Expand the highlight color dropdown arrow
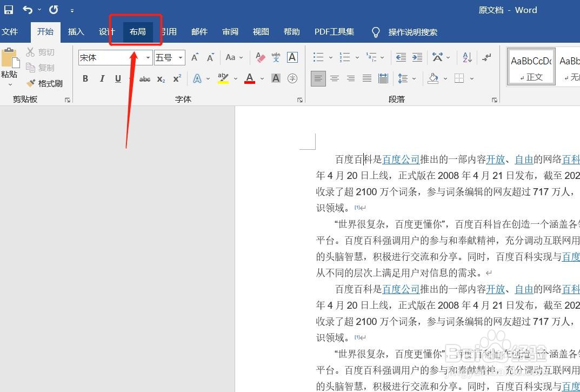Viewport: 580px width, 392px height. [x=235, y=79]
